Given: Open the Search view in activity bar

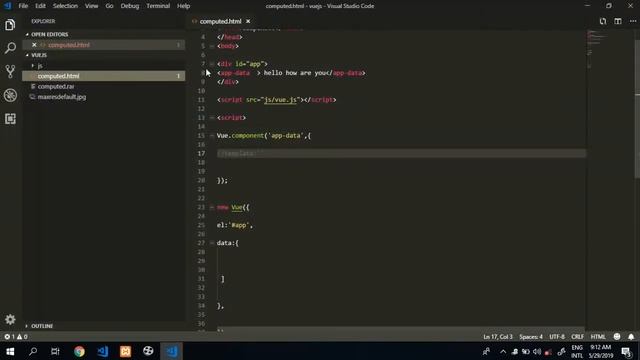Looking at the screenshot, I should tap(10, 48).
